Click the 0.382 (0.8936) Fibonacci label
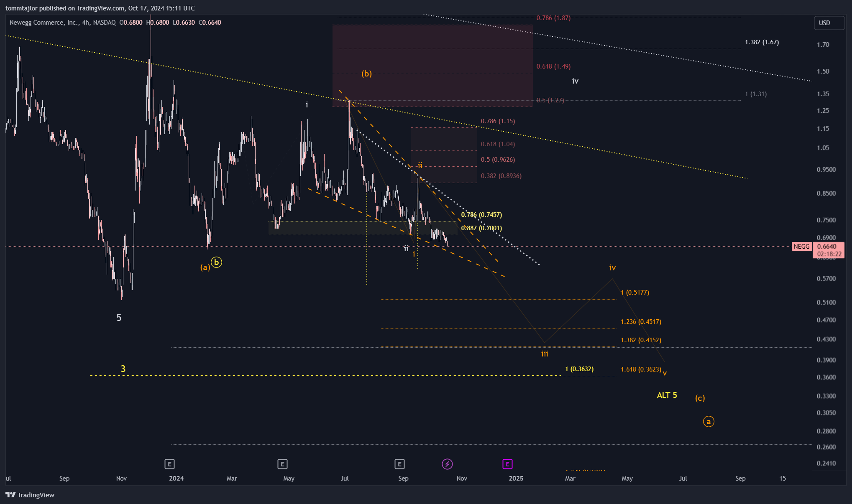 point(501,176)
